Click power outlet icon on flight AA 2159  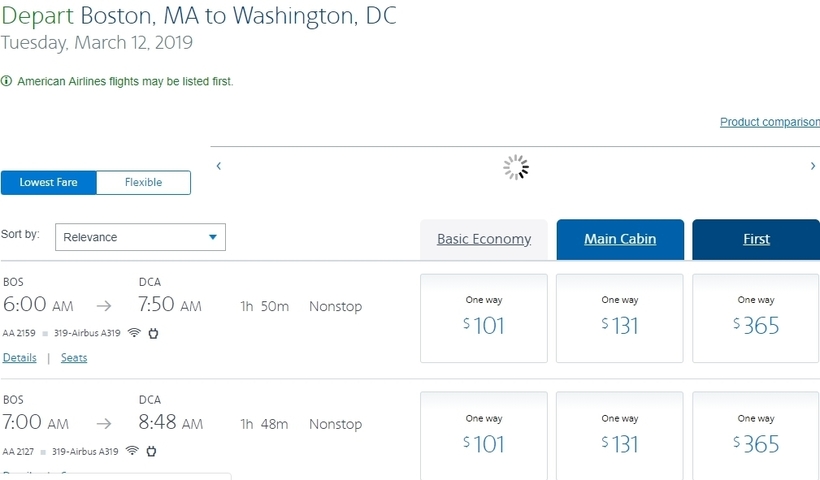coord(153,333)
